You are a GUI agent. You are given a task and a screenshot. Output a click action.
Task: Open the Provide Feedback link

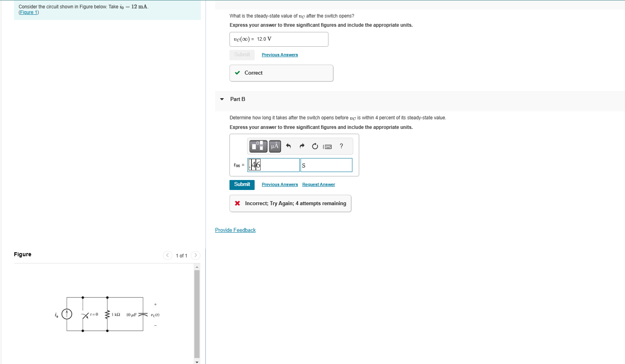(235, 230)
